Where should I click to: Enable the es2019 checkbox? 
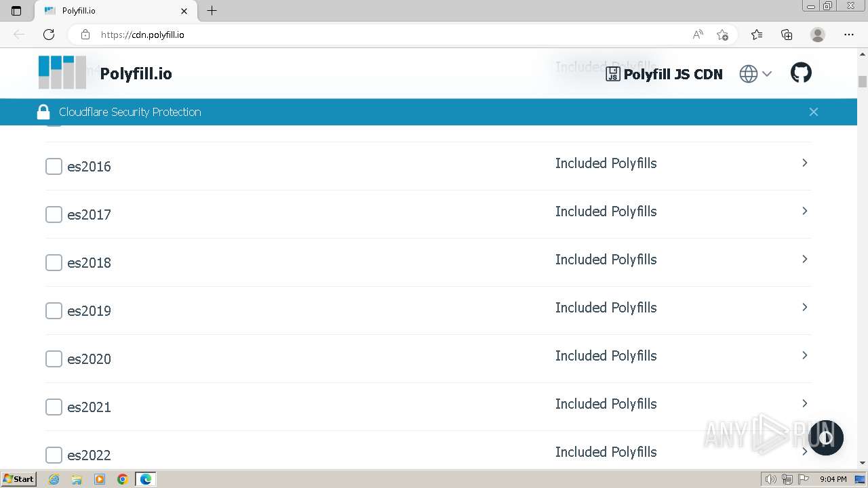[x=54, y=310]
